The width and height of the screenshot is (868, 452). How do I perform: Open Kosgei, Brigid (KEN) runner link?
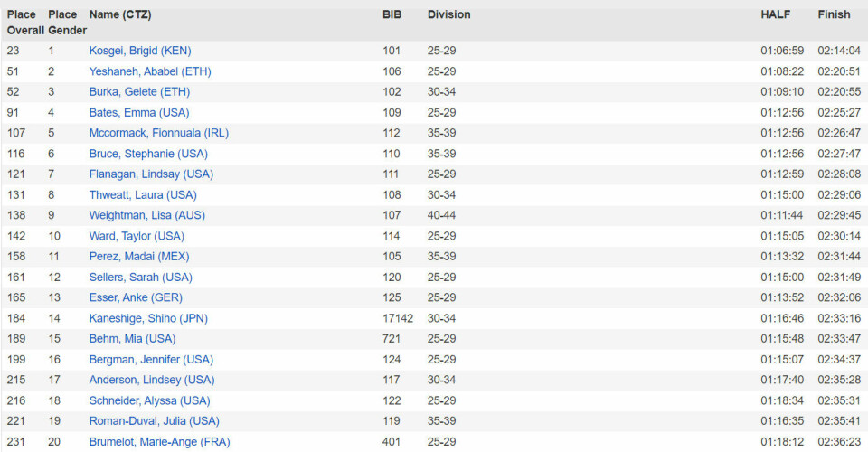140,51
